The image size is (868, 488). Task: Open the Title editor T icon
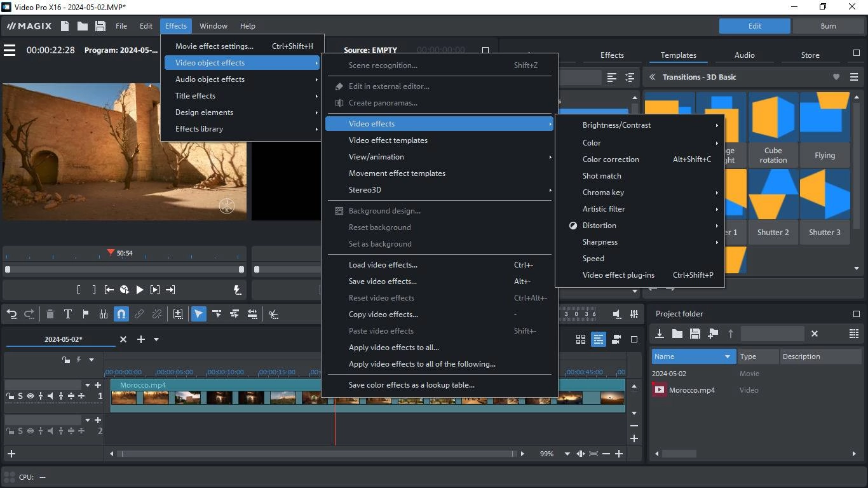pos(67,314)
